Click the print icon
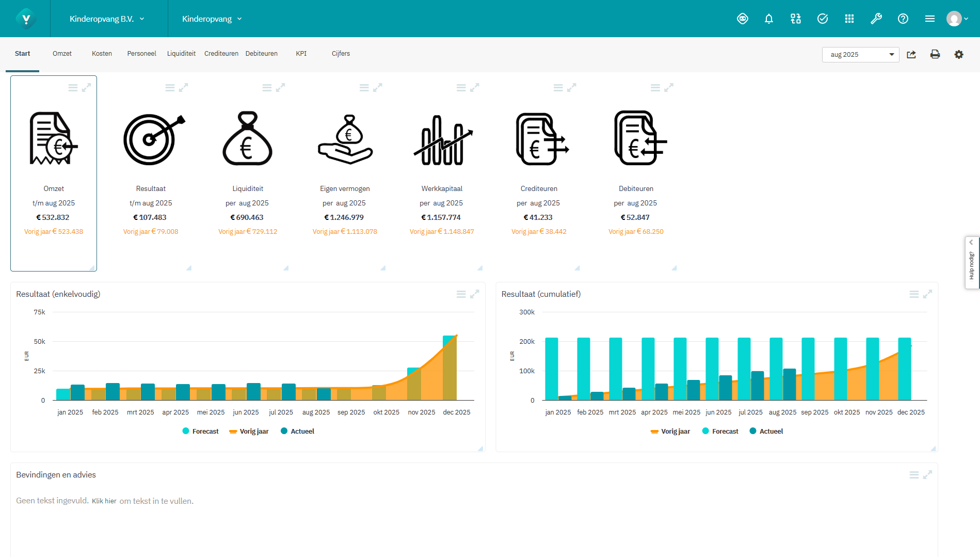Screen dimensions: 980x557 (x=935, y=54)
